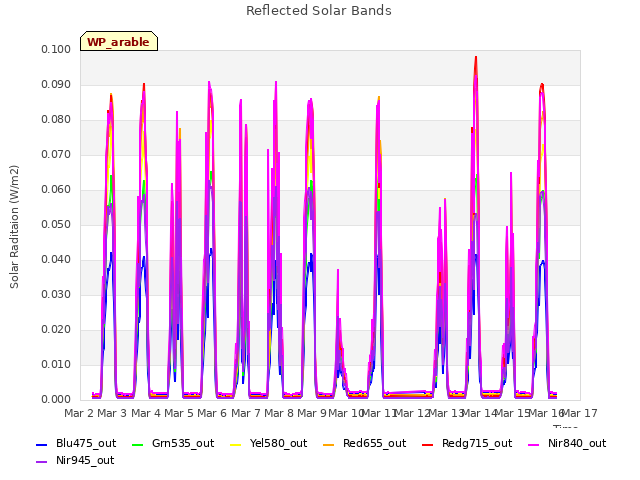Image resolution: width=640 pixels, height=480 pixels.
Task: Click the Blu475_out blue legend swatch
Action: point(42,444)
